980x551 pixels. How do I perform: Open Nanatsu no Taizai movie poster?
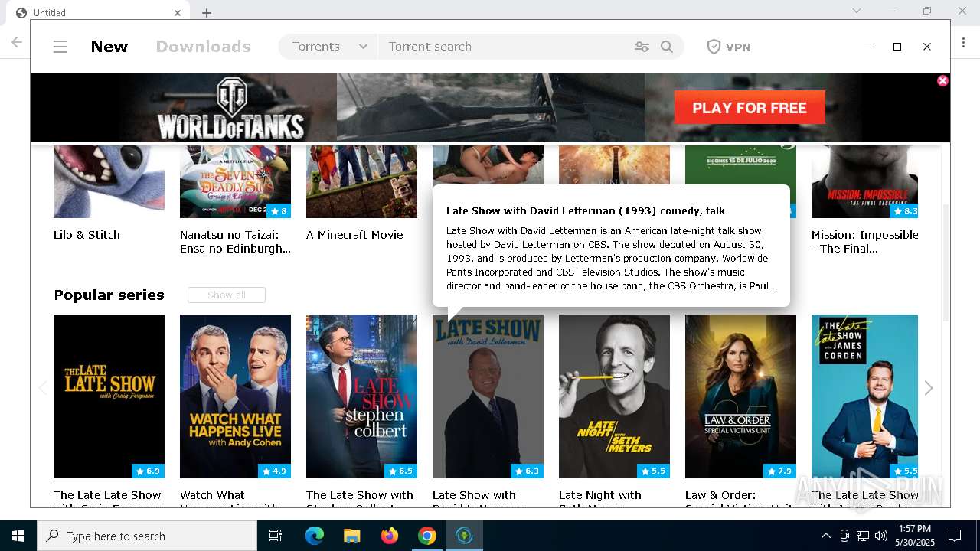pyautogui.click(x=235, y=181)
